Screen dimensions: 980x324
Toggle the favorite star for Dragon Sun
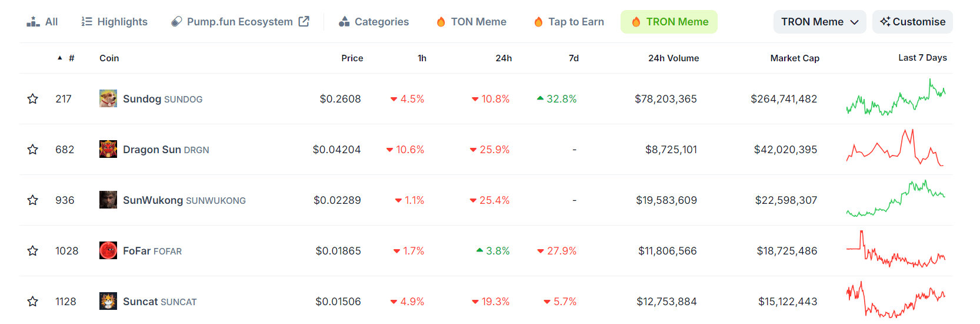33,150
